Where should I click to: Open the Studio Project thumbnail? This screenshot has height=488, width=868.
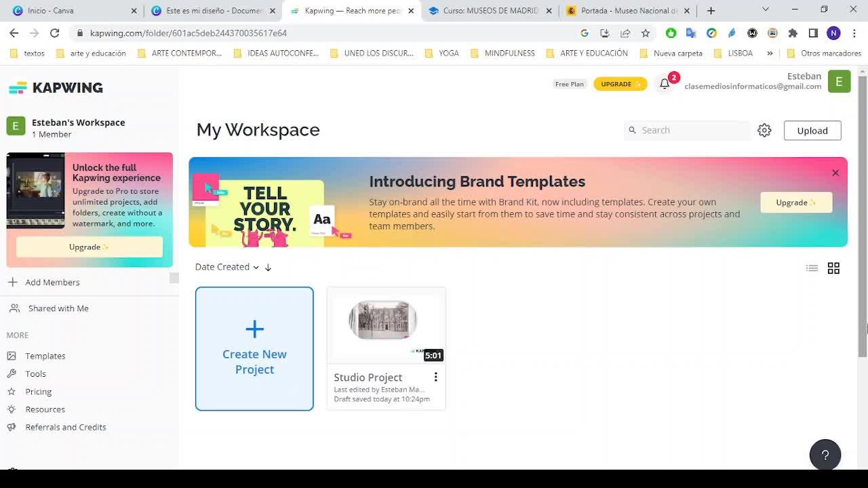[387, 326]
